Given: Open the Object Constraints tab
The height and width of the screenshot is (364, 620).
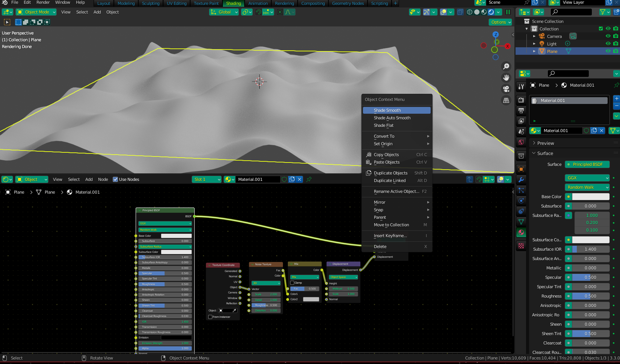Looking at the screenshot, I should [521, 211].
